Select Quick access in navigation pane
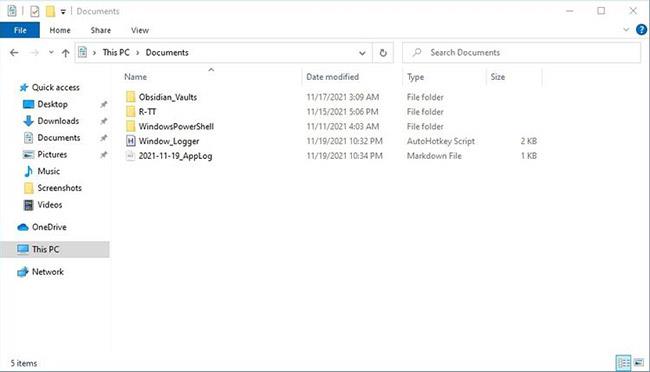 tap(56, 88)
